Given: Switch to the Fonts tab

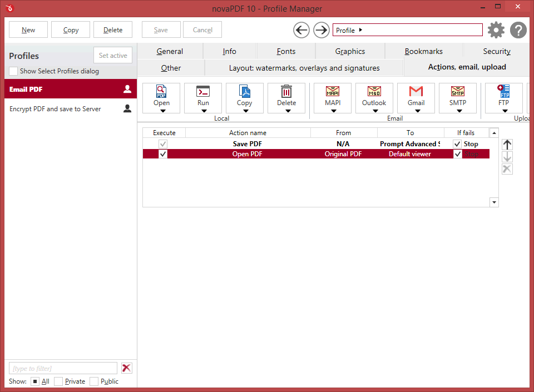Looking at the screenshot, I should tap(286, 51).
